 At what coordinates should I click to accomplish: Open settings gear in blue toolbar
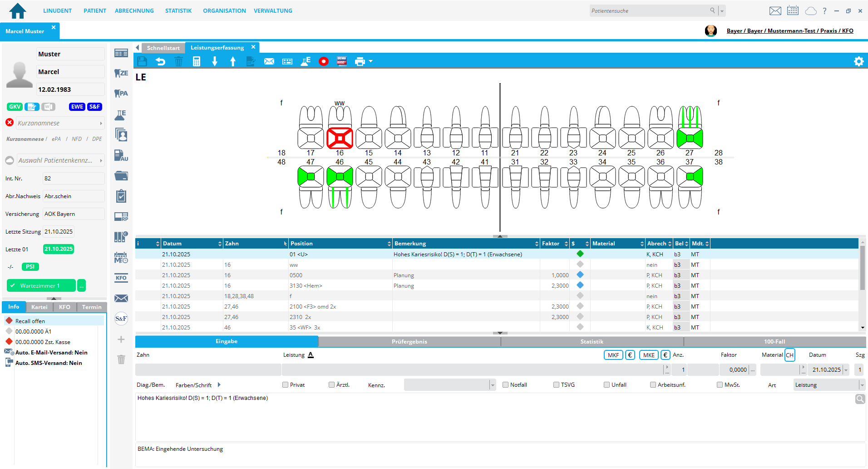click(x=858, y=61)
